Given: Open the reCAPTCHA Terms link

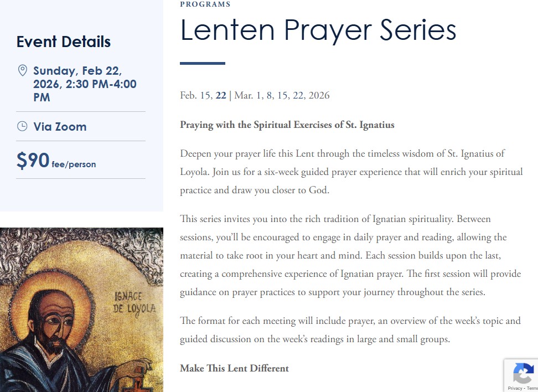Looking at the screenshot, I should coord(532,388).
